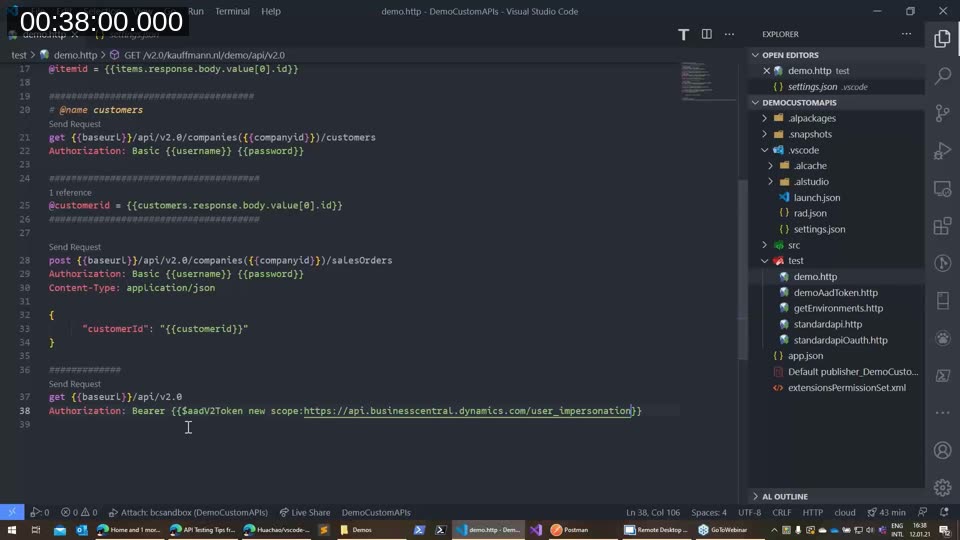The width and height of the screenshot is (960, 540).
Task: Expand the src folder
Action: (x=793, y=245)
